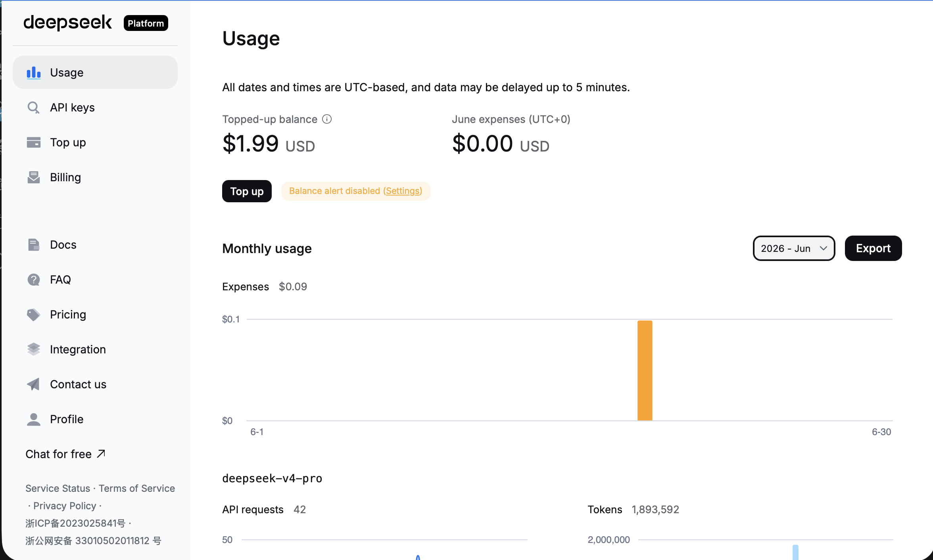Export the monthly usage data
Screen dimensions: 933x560
pyautogui.click(x=873, y=248)
